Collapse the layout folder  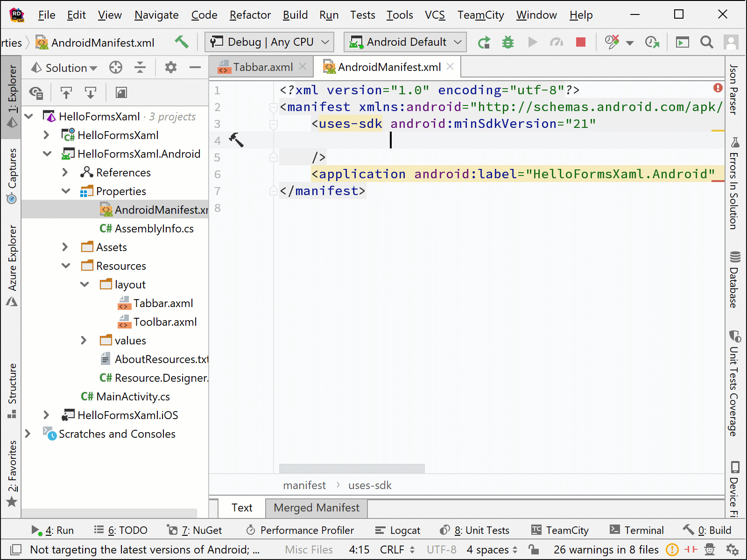pyautogui.click(x=85, y=284)
